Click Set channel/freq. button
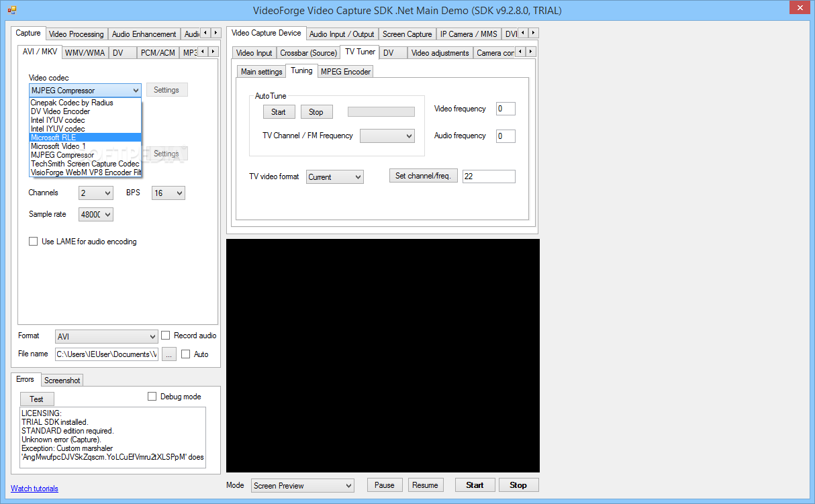This screenshot has height=504, width=815. click(423, 176)
